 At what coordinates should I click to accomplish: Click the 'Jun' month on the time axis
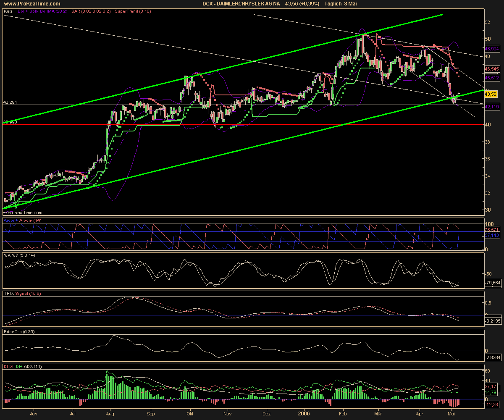click(34, 414)
